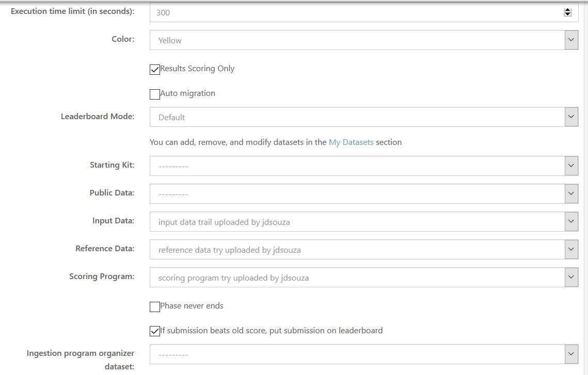Open the My Datasets link
Image resolution: width=588 pixels, height=375 pixels.
tap(351, 142)
